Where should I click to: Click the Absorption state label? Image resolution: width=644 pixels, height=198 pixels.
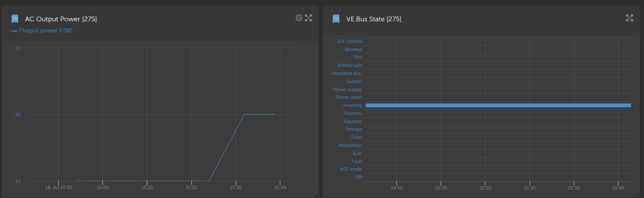(x=350, y=145)
